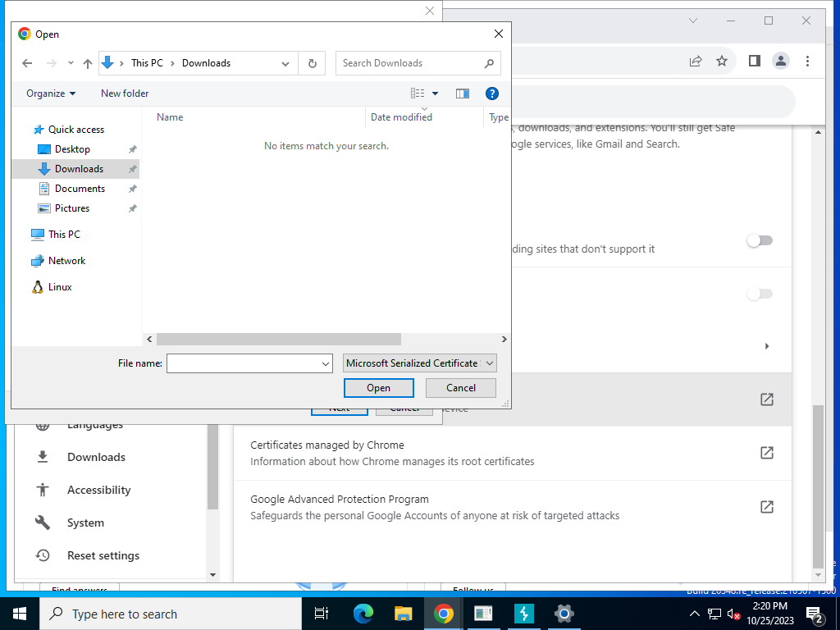The image size is (840, 630).
Task: Open Settings gear app on taskbar
Action: click(564, 614)
